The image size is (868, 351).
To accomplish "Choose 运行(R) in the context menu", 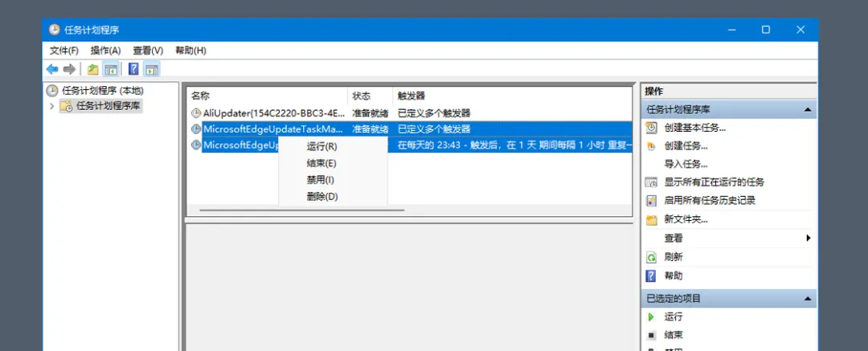I will (334, 147).
